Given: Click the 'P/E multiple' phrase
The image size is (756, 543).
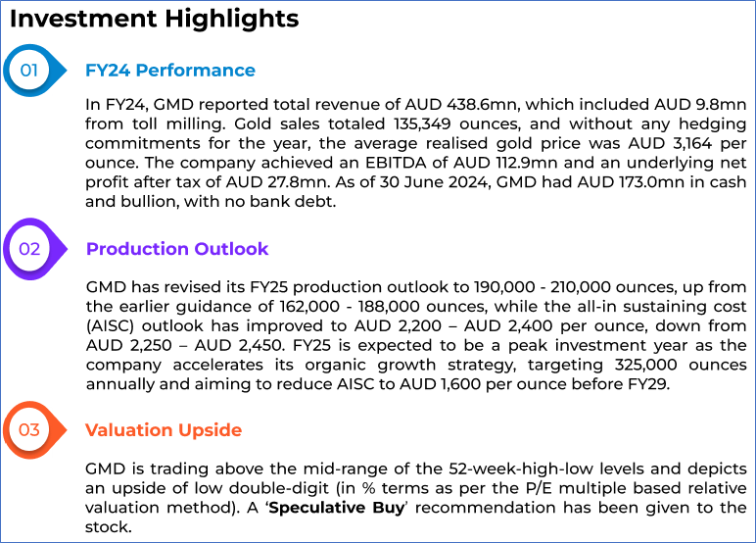Looking at the screenshot, I should [x=577, y=488].
